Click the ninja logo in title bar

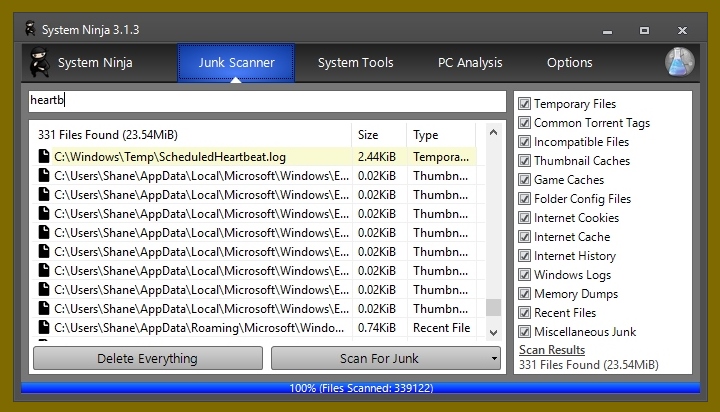tap(30, 29)
